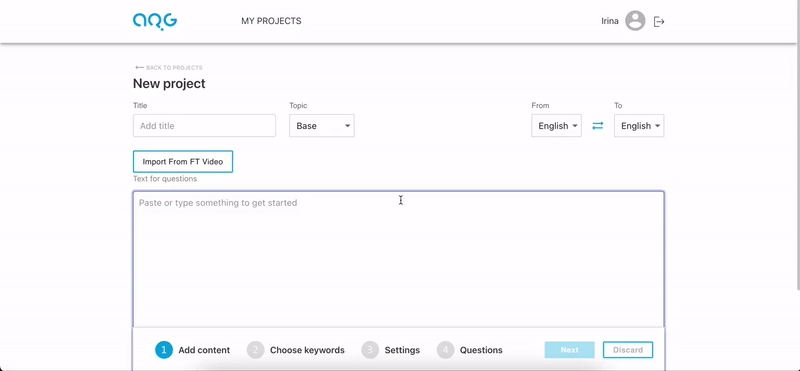Click the Irina username label
This screenshot has width=800, height=371.
pyautogui.click(x=610, y=21)
